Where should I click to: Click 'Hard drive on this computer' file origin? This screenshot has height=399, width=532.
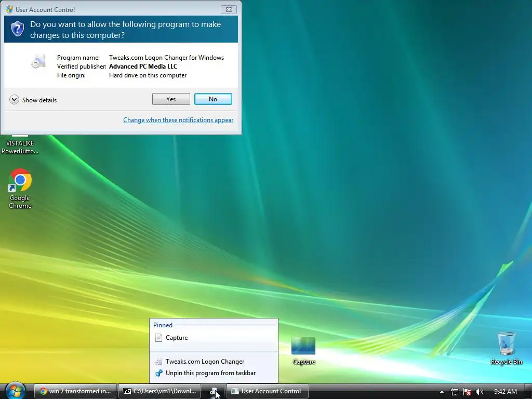point(148,75)
